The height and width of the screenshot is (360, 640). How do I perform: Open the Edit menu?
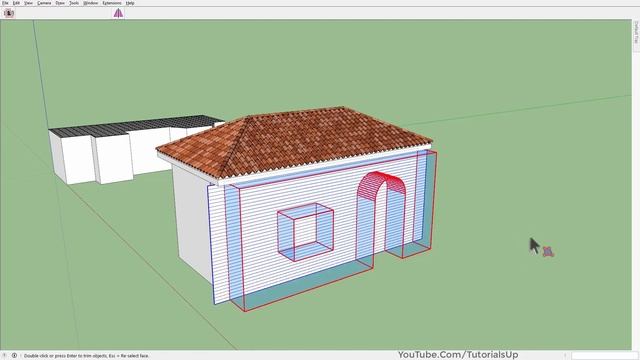tap(16, 3)
